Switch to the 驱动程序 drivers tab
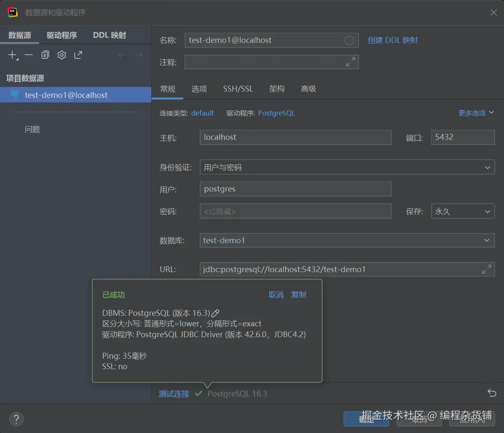 [62, 35]
